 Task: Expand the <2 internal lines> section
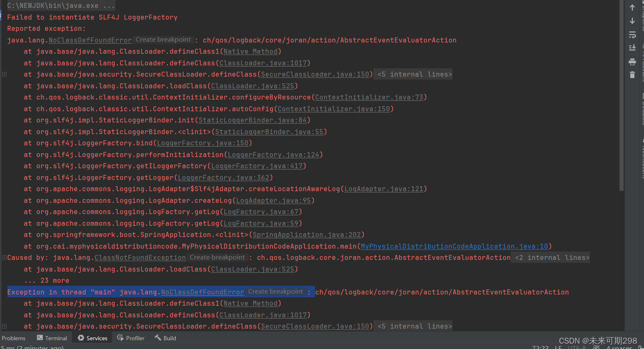pyautogui.click(x=550, y=257)
